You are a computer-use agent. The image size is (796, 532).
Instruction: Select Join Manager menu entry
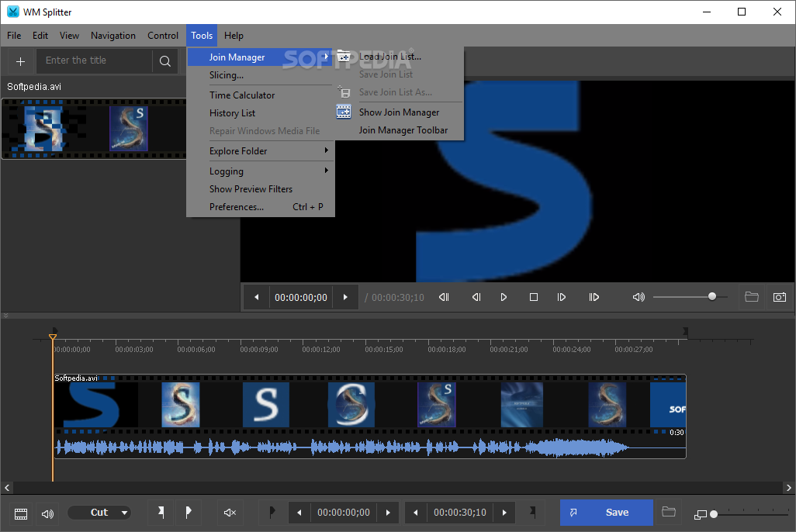259,57
